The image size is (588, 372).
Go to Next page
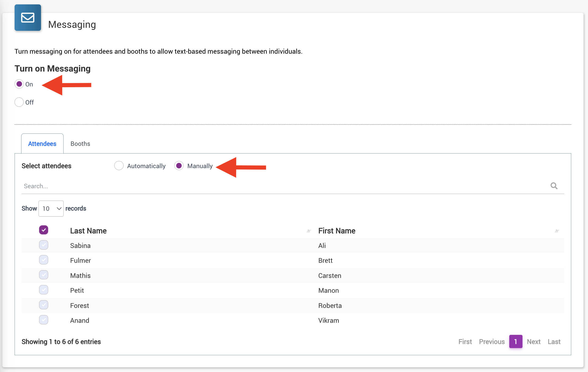coord(533,341)
